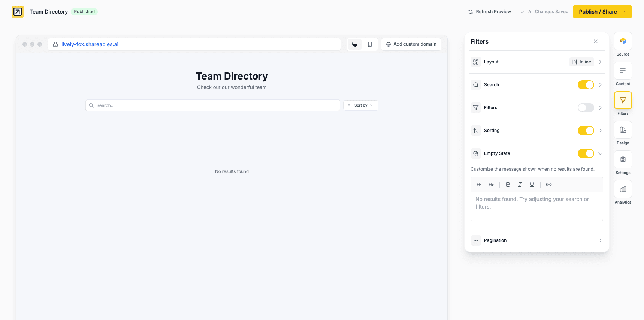Open the lively-fox.shareables.ai link
644x320 pixels.
90,44
